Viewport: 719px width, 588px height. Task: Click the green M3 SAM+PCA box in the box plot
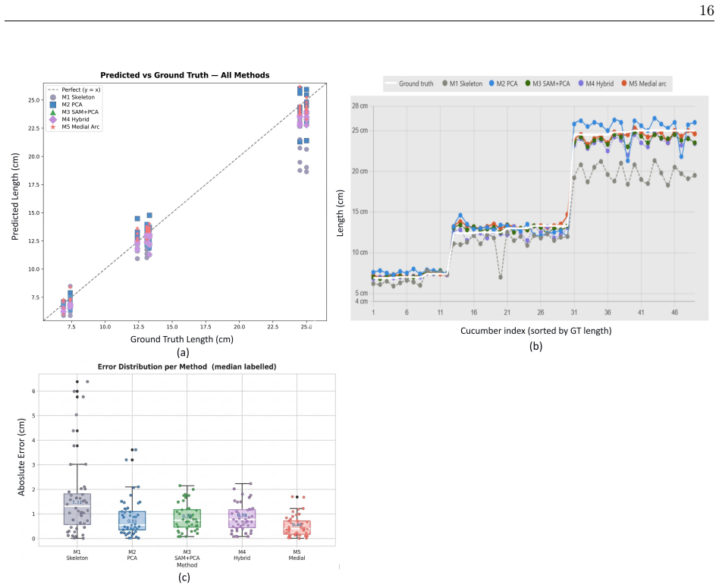coord(187,518)
